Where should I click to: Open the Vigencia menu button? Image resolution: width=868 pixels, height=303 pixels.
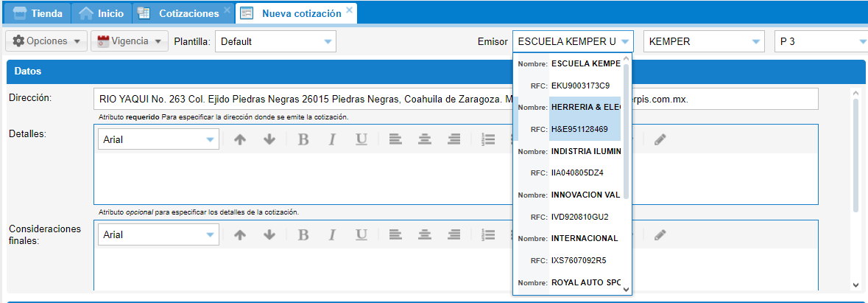(x=129, y=41)
